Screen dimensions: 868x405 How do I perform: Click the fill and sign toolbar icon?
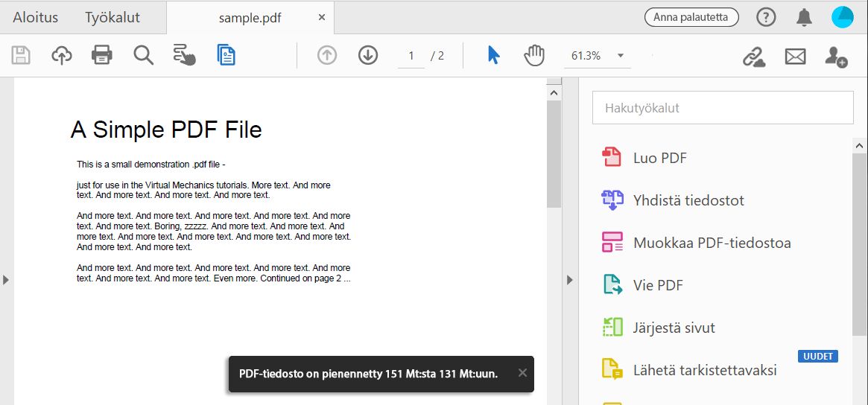tap(184, 55)
